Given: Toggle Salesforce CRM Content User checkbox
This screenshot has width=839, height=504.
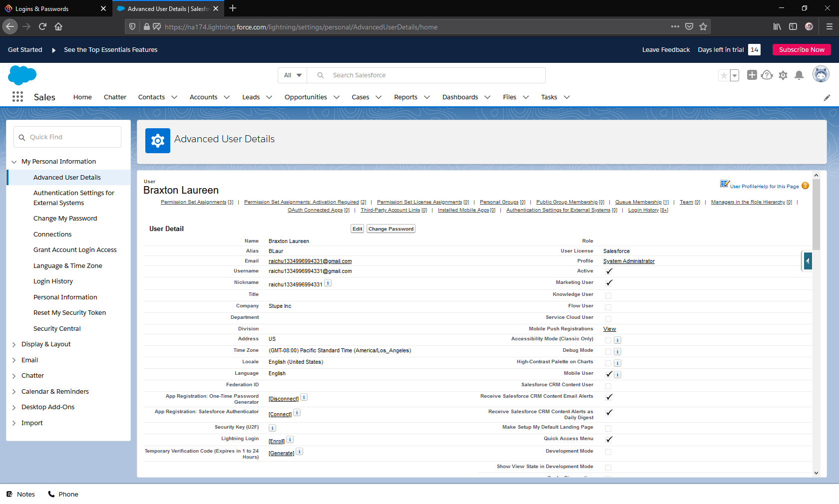Looking at the screenshot, I should coord(608,386).
